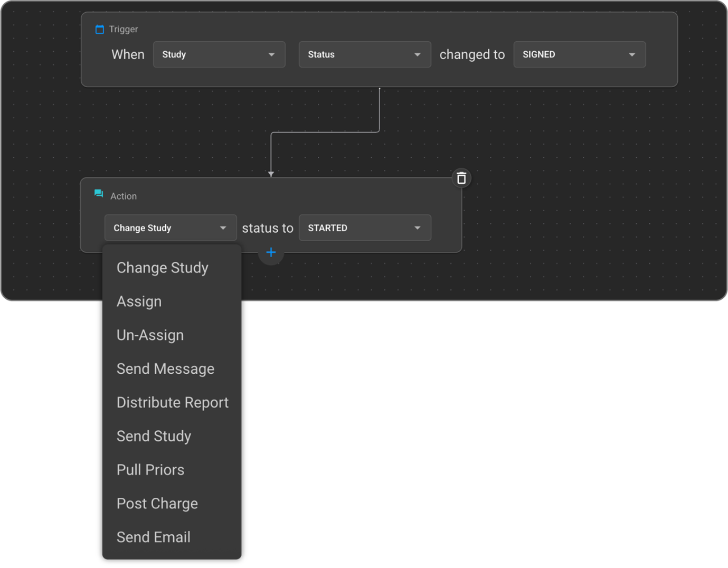728x568 pixels.
Task: Choose the Distribute Report action
Action: tap(173, 403)
